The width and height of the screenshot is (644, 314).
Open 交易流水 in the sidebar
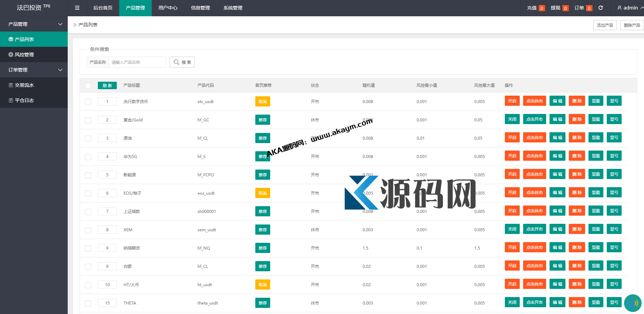[24, 85]
